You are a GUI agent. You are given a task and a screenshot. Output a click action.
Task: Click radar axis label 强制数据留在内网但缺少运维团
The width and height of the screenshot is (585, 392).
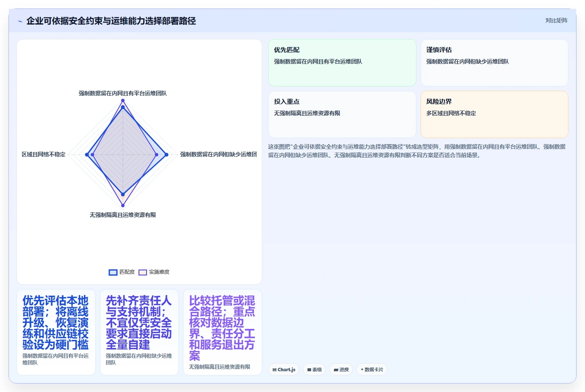(219, 155)
